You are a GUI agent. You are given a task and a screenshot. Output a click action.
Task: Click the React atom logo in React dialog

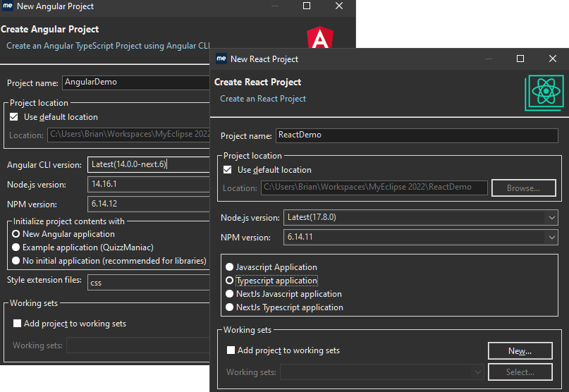coord(544,92)
